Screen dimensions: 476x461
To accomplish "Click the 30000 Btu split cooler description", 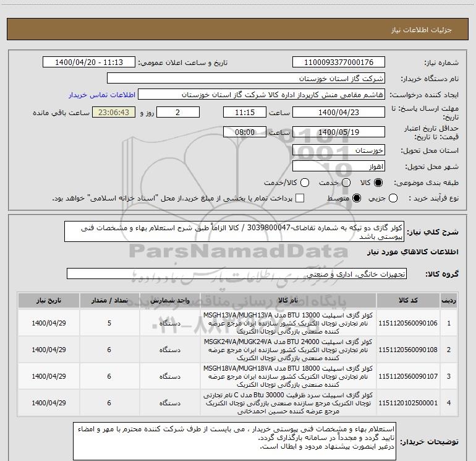I will click(x=288, y=403).
